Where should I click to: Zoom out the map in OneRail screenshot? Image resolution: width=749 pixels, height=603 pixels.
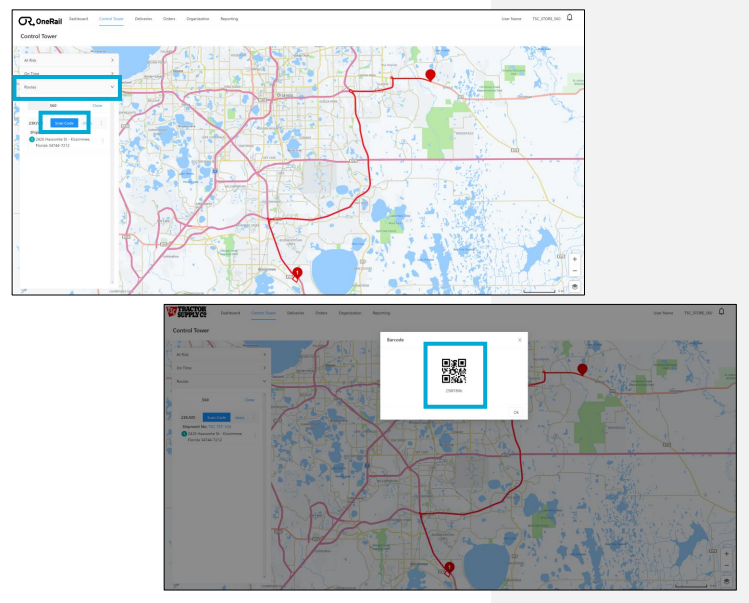click(575, 270)
